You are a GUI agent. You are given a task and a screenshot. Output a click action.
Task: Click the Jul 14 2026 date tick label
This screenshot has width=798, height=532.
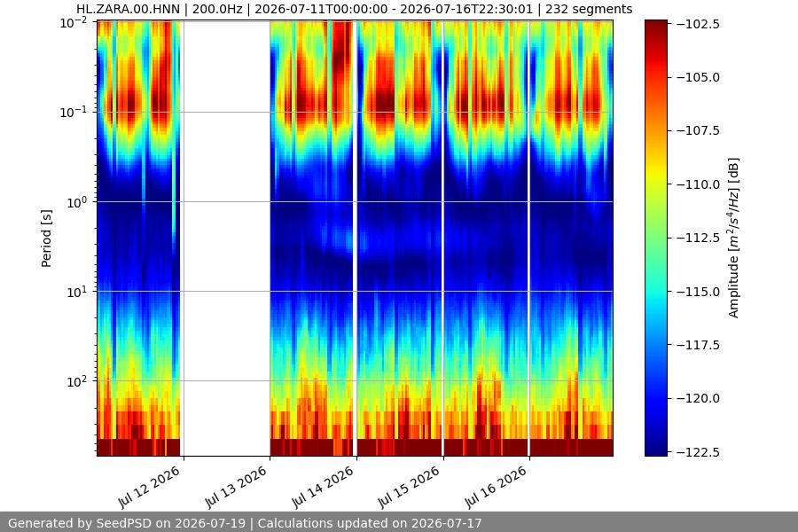[323, 487]
